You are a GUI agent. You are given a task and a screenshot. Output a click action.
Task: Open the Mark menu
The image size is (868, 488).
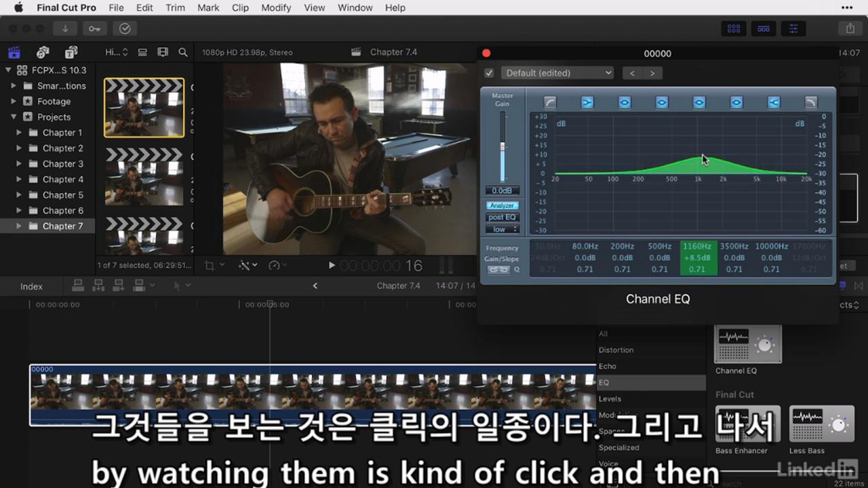(208, 7)
